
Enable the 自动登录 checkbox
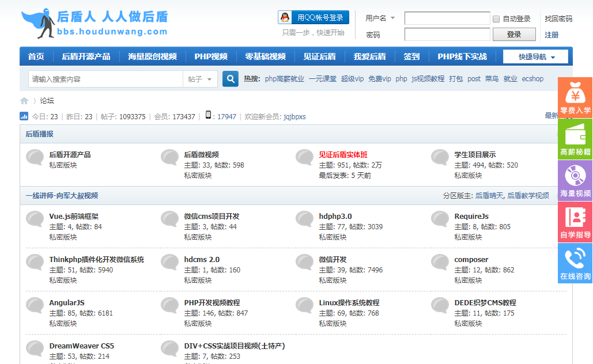click(x=496, y=19)
